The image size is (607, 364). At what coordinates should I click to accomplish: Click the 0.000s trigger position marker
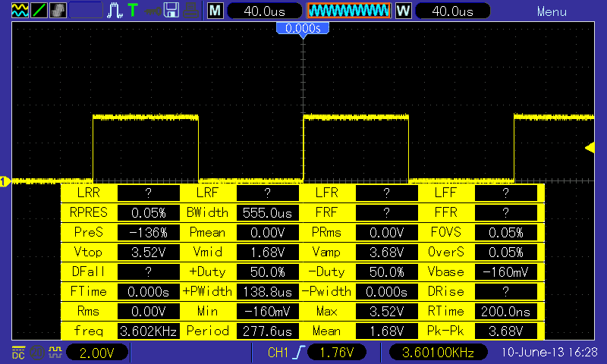303,30
